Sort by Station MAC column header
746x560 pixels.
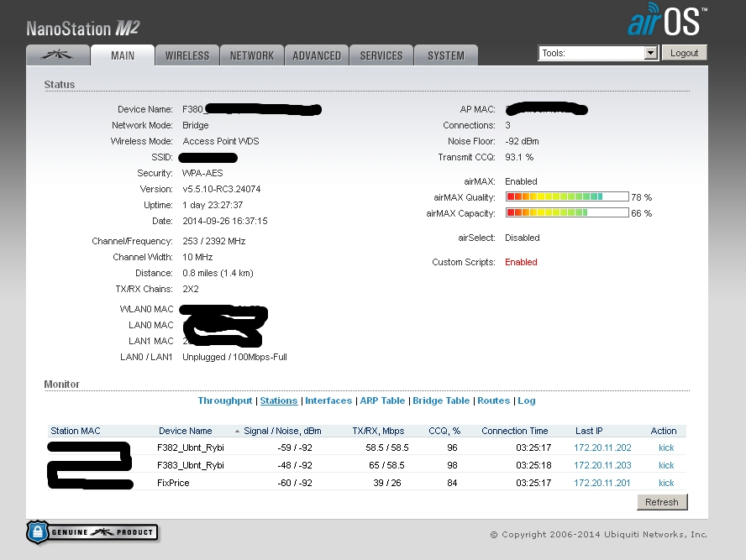[x=75, y=431]
